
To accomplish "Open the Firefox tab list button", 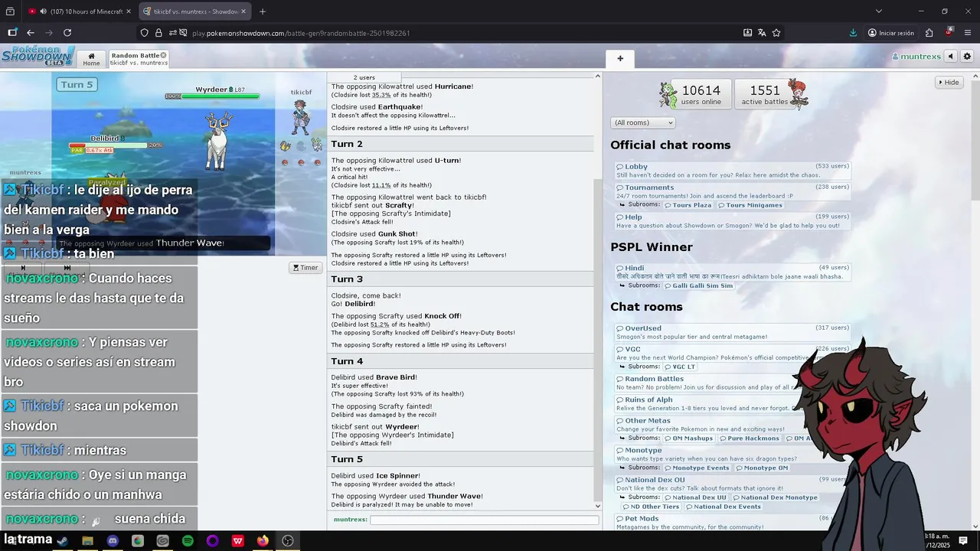I will (x=10, y=11).
